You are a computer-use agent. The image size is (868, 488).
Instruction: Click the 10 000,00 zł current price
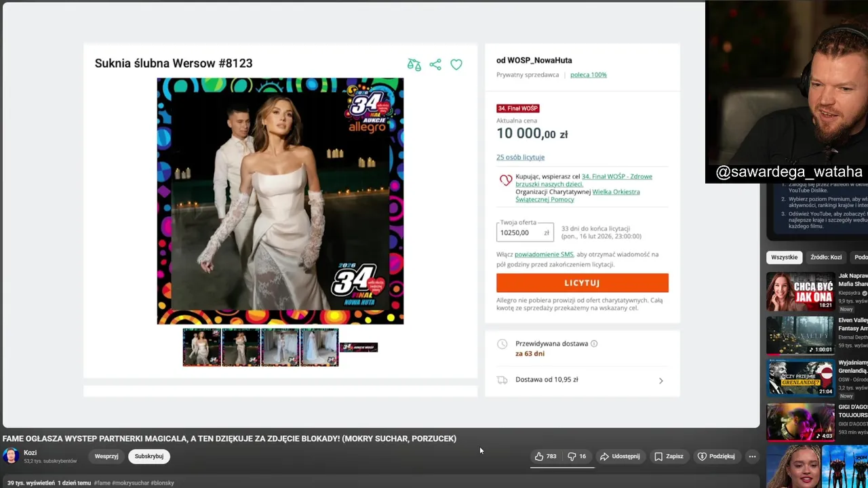tap(532, 134)
